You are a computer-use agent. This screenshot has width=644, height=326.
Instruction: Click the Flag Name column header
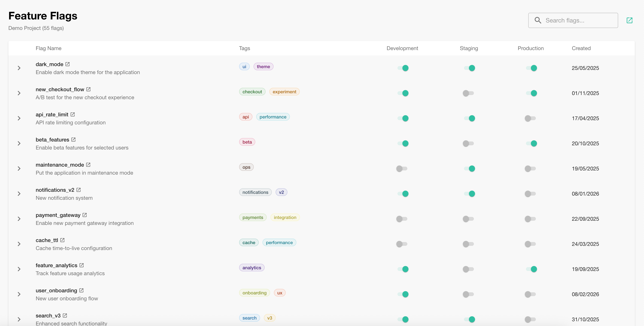48,48
